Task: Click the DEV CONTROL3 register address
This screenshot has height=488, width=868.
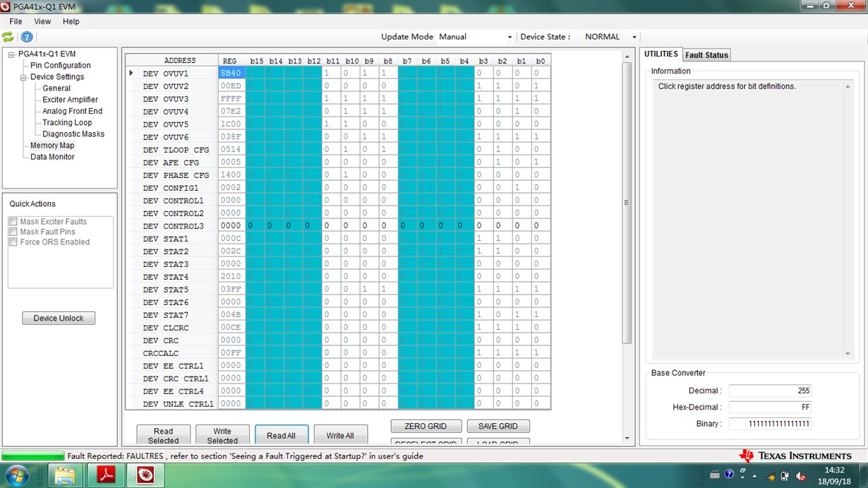Action: (x=175, y=226)
